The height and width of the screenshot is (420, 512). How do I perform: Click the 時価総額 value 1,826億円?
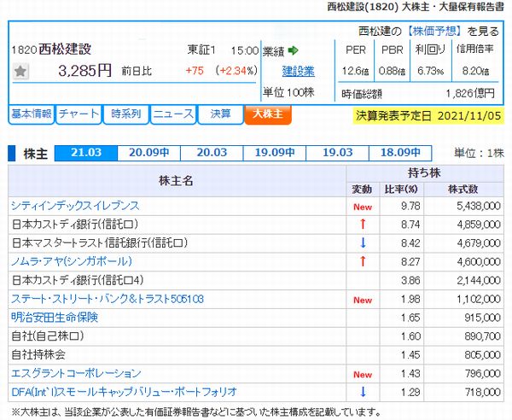click(470, 94)
